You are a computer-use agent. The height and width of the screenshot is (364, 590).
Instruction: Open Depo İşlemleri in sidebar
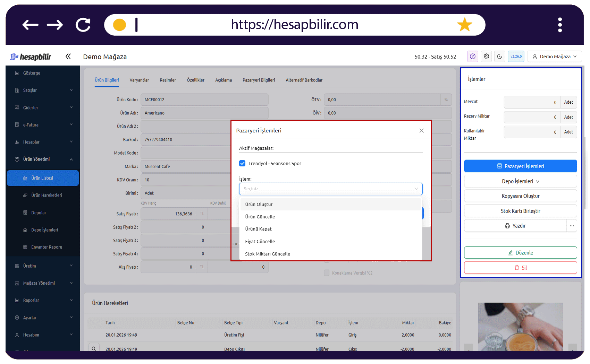tap(43, 230)
